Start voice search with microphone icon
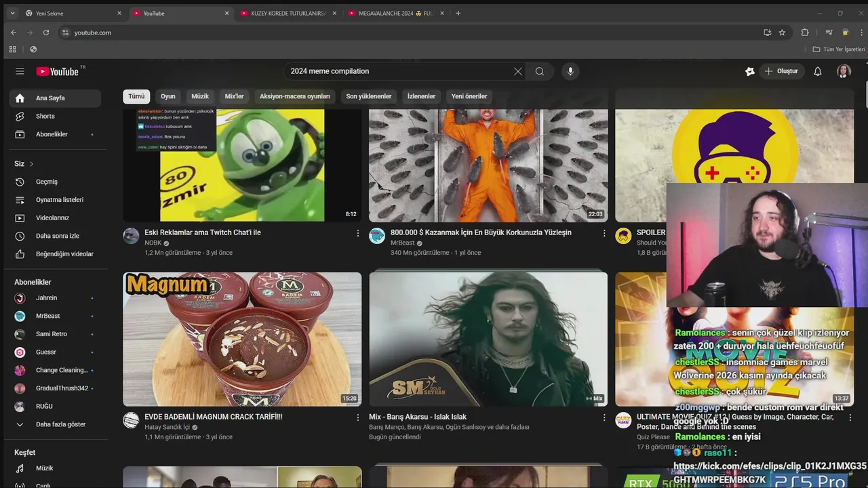Screen dimensions: 868x488 coord(570,71)
